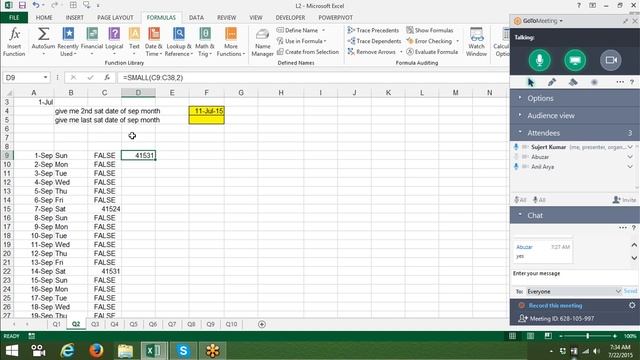Screen dimensions: 640x360
Task: Switch to the HOME ribbon tab
Action: (44, 18)
